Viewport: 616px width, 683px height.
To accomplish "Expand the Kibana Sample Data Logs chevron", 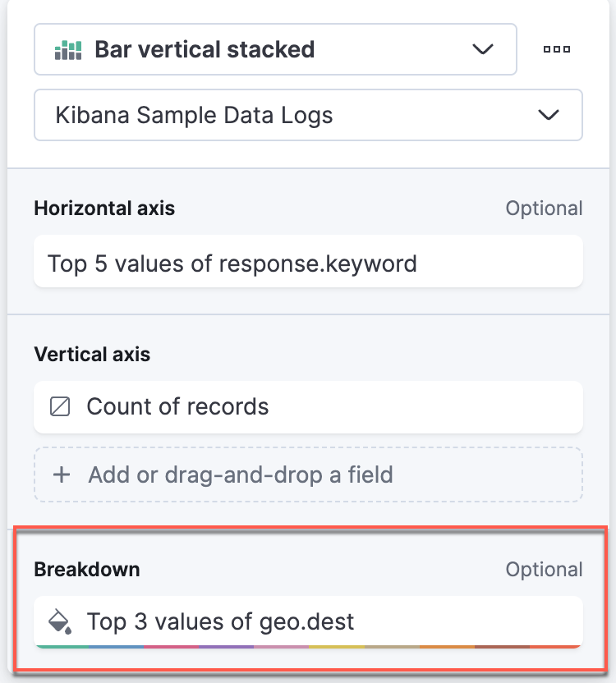I will 549,115.
